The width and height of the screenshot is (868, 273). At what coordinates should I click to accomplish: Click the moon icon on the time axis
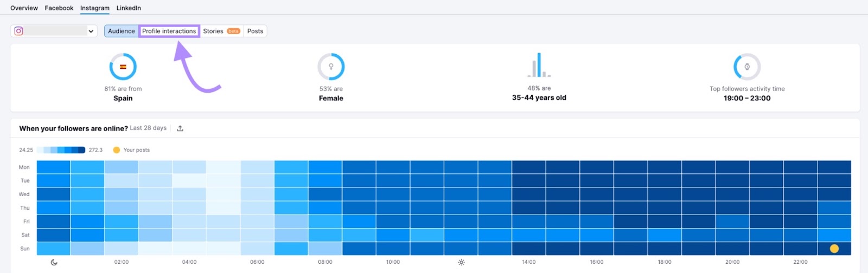54,262
